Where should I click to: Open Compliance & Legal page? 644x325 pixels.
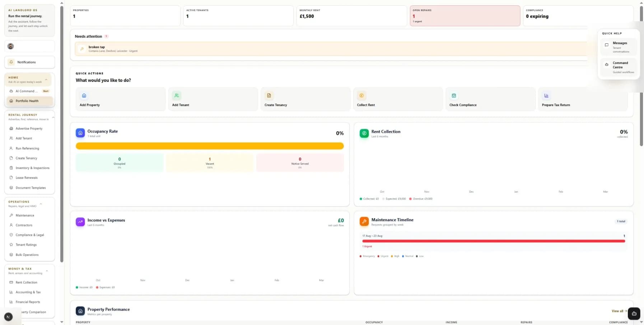tap(30, 235)
